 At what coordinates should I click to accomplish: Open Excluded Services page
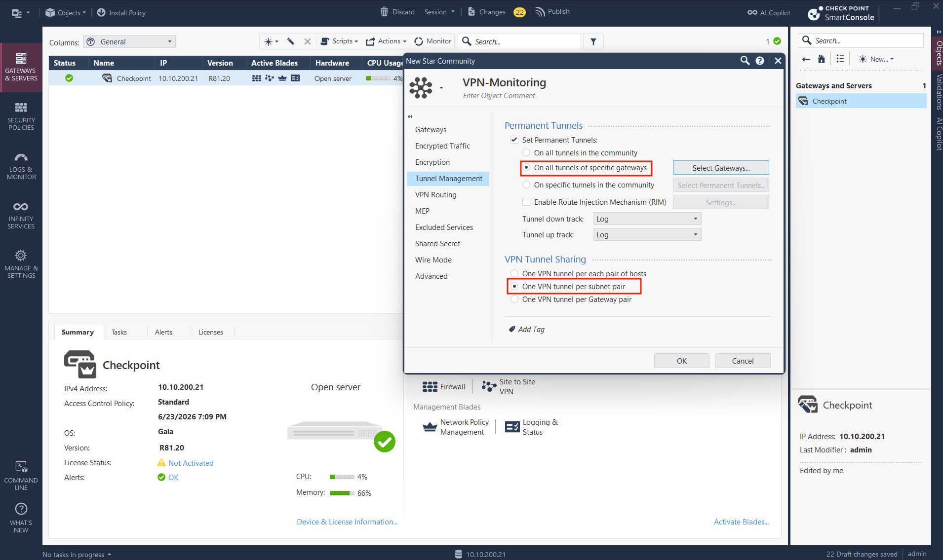click(444, 227)
